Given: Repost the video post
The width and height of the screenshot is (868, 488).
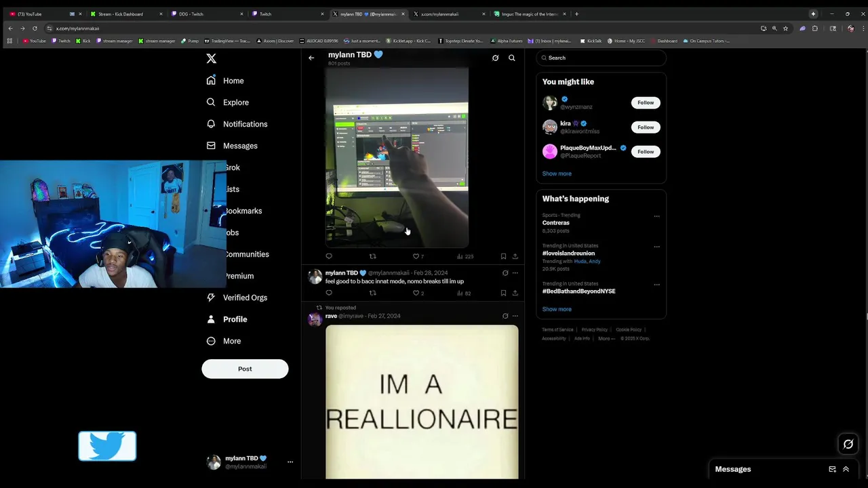Looking at the screenshot, I should click(372, 256).
